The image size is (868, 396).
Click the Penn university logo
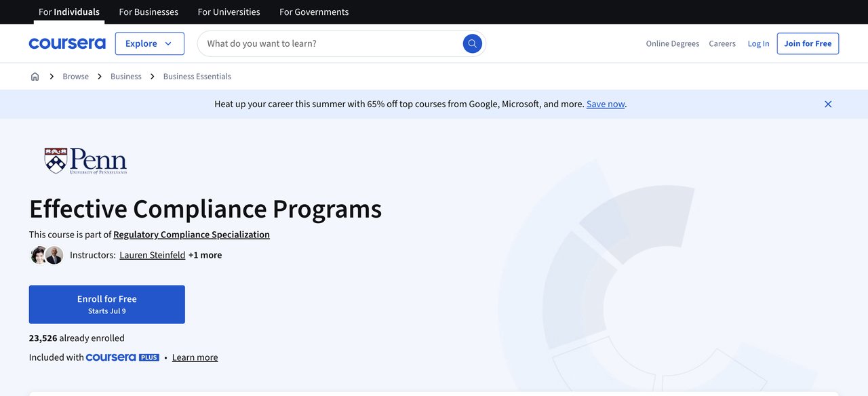pyautogui.click(x=84, y=160)
